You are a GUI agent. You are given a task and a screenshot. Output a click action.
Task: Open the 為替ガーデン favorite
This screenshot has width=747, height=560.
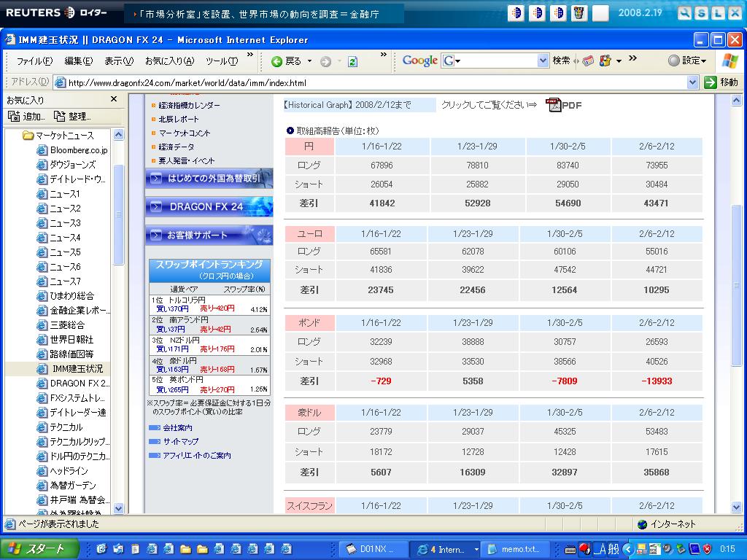66,485
